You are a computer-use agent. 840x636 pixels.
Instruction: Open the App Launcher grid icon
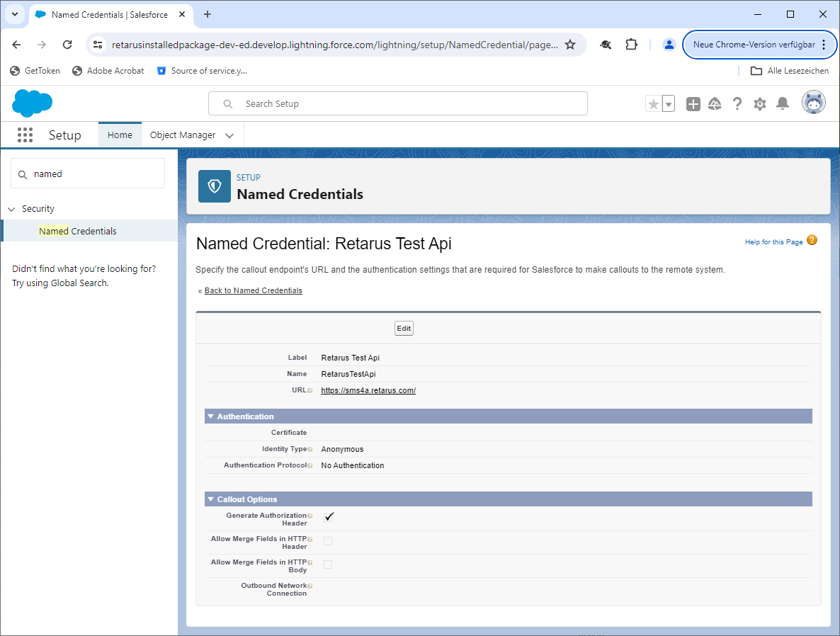pyautogui.click(x=25, y=135)
